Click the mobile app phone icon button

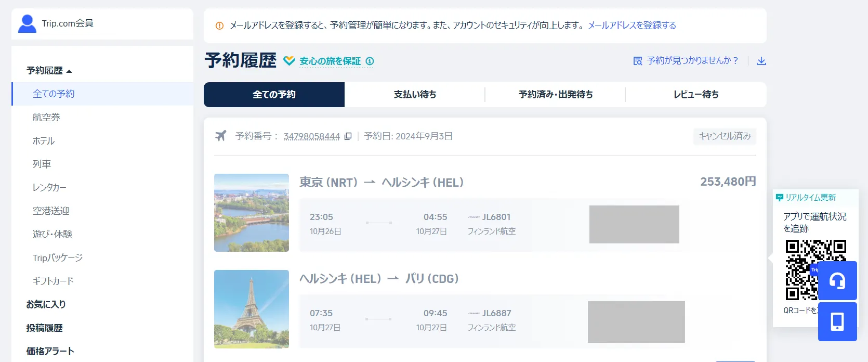(837, 322)
